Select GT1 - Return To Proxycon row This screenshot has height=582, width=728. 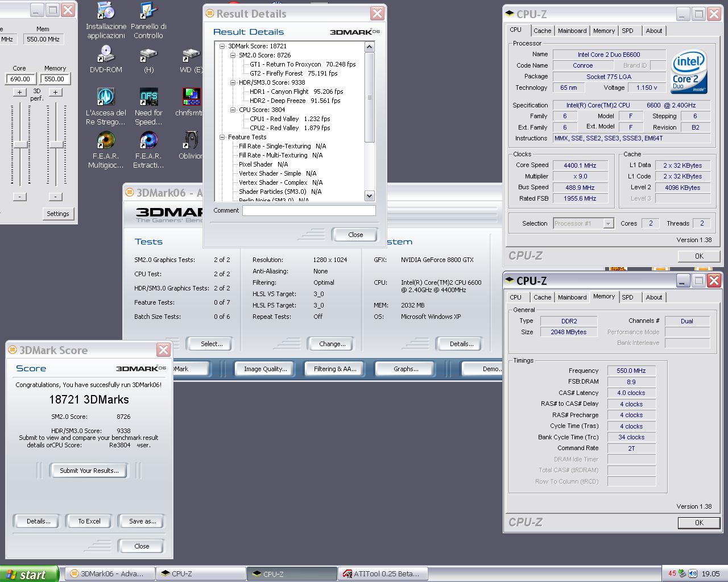303,64
